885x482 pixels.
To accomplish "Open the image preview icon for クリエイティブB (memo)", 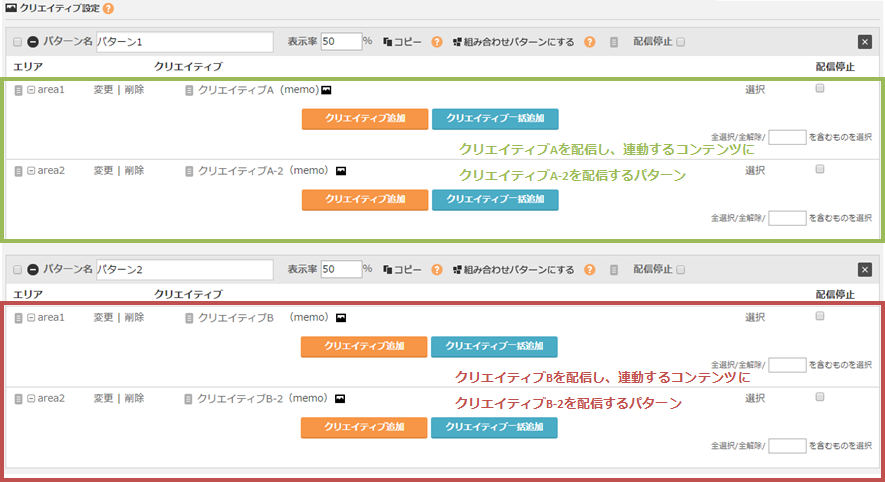I will click(x=341, y=318).
